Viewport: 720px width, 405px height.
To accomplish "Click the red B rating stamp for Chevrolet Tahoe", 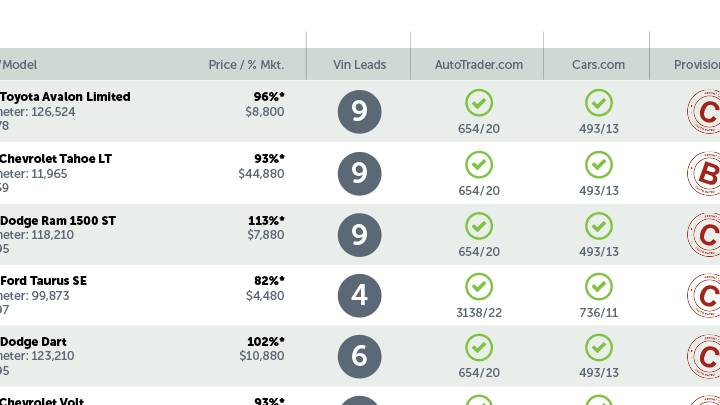I will [x=704, y=174].
